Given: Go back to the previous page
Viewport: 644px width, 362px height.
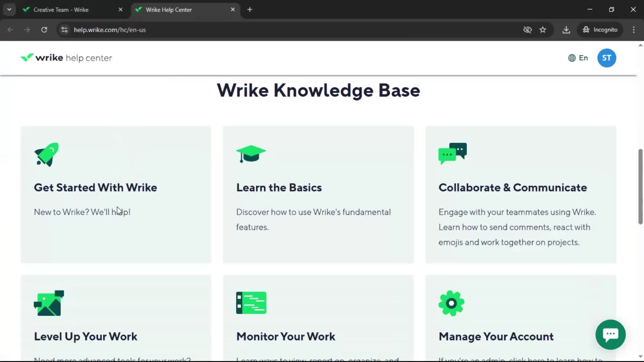Looking at the screenshot, I should coord(10,30).
